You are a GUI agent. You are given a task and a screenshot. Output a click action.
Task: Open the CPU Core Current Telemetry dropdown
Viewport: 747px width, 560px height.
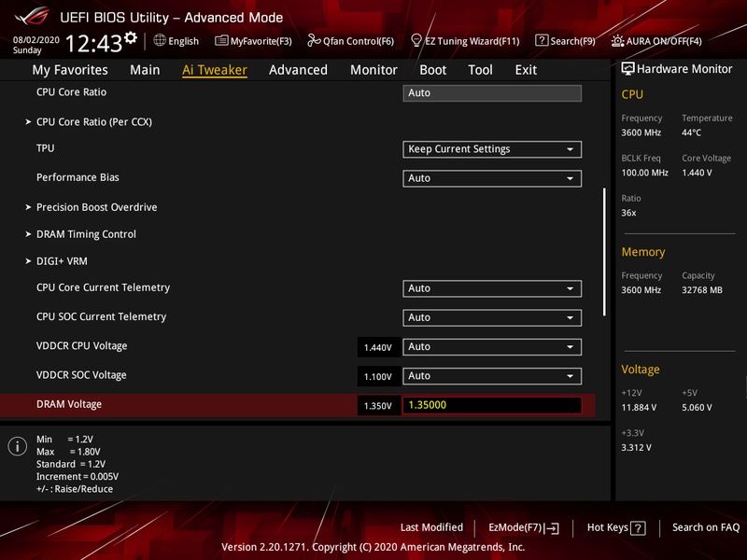point(492,288)
